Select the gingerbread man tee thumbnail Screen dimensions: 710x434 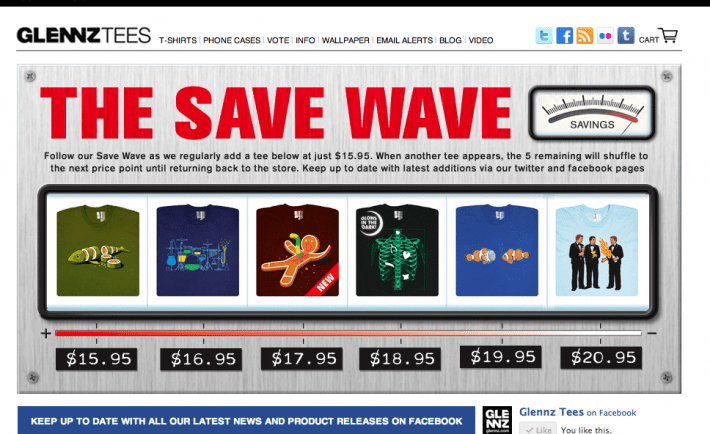pyautogui.click(x=297, y=251)
